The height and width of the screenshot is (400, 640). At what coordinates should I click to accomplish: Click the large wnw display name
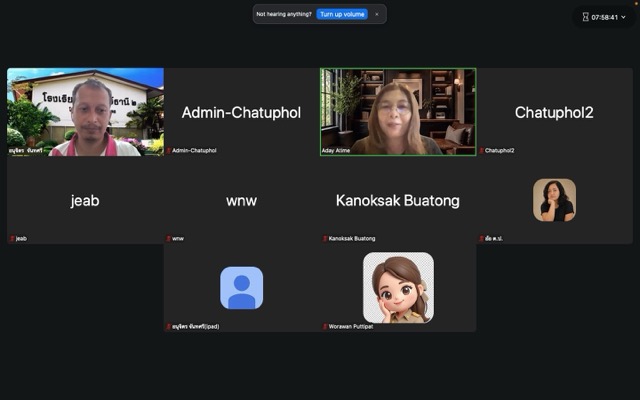242,201
